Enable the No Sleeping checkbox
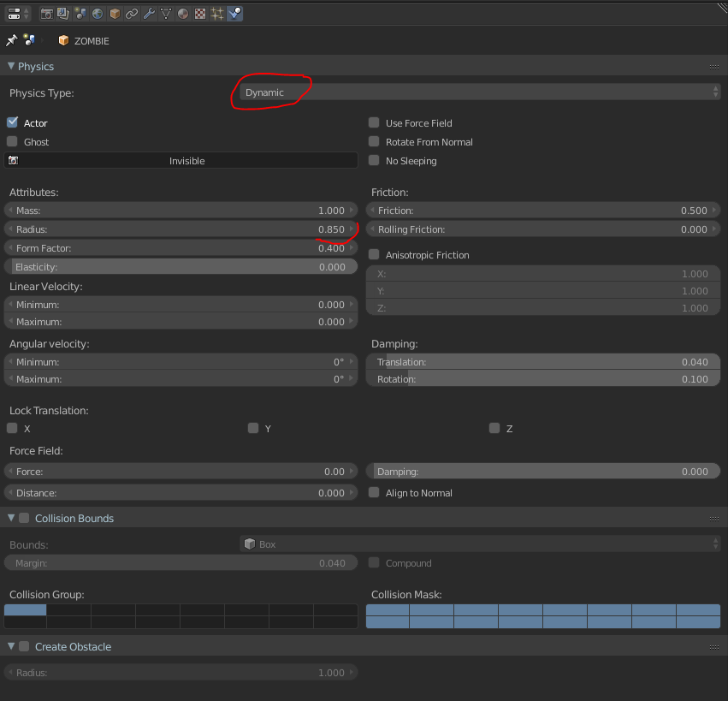 374,161
